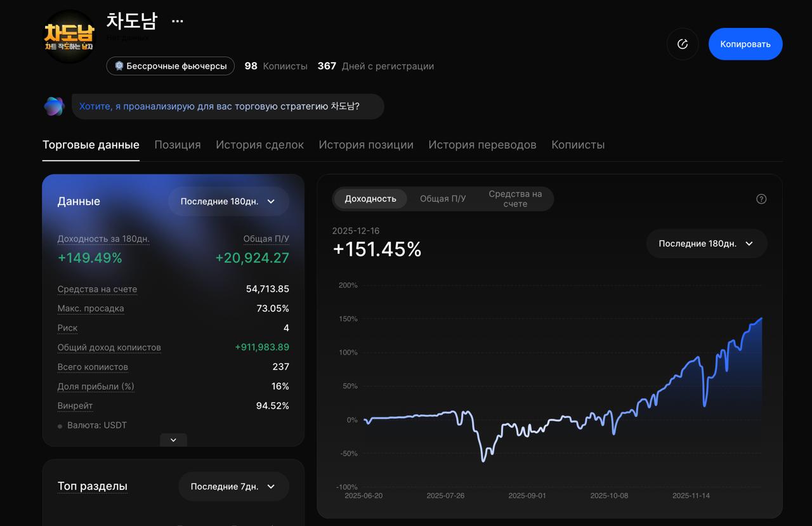Select the История переводов tab
812x526 pixels.
click(x=482, y=145)
